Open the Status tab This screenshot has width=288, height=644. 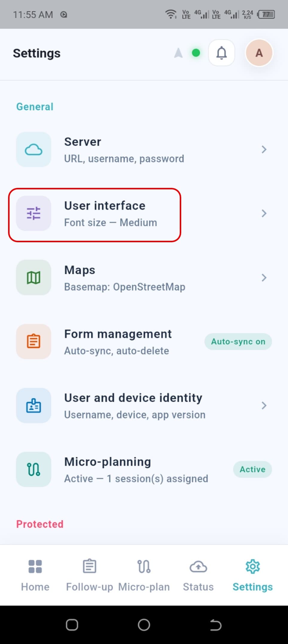pos(198,575)
